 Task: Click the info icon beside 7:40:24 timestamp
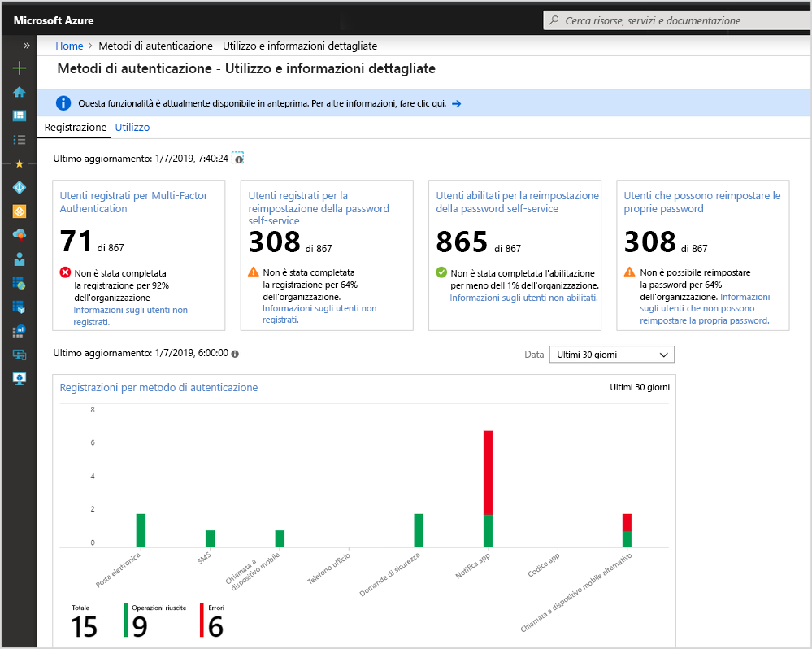pyautogui.click(x=237, y=159)
